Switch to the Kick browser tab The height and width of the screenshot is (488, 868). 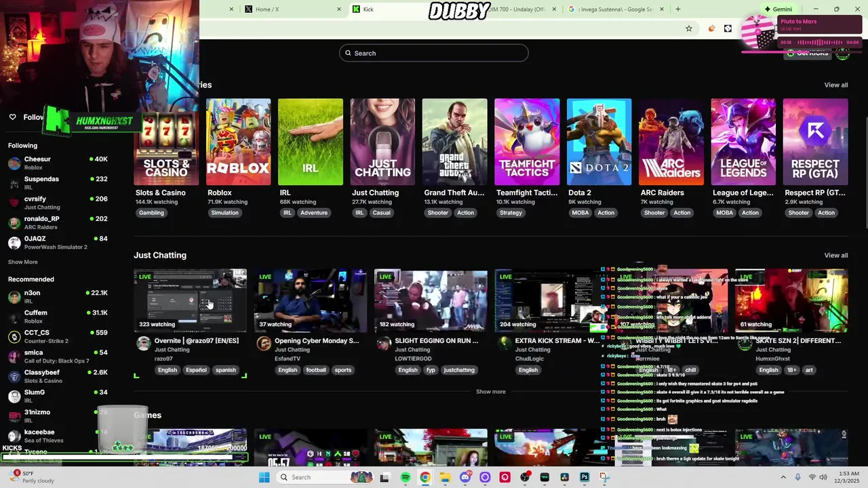pyautogui.click(x=389, y=9)
